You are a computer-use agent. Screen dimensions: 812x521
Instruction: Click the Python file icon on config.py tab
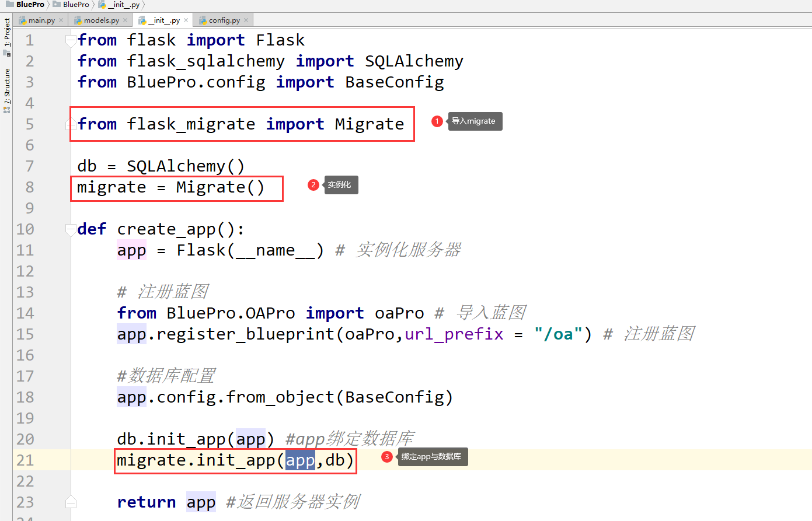203,20
